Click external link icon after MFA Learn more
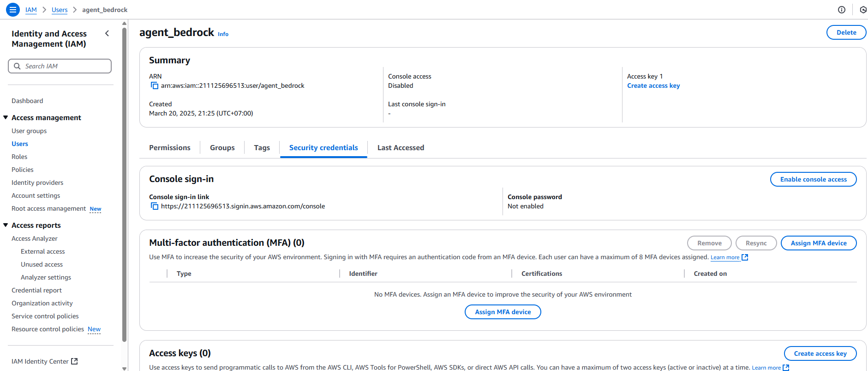The image size is (868, 371). pyautogui.click(x=745, y=257)
